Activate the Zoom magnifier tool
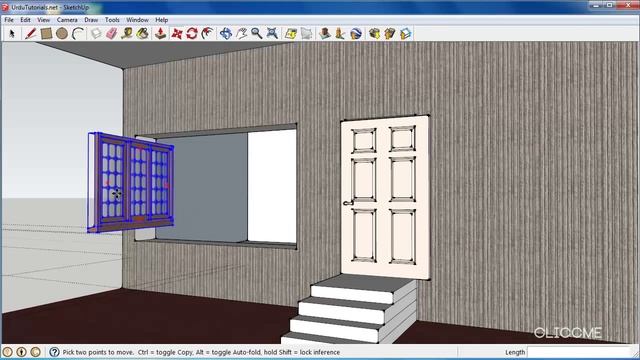 click(x=257, y=33)
